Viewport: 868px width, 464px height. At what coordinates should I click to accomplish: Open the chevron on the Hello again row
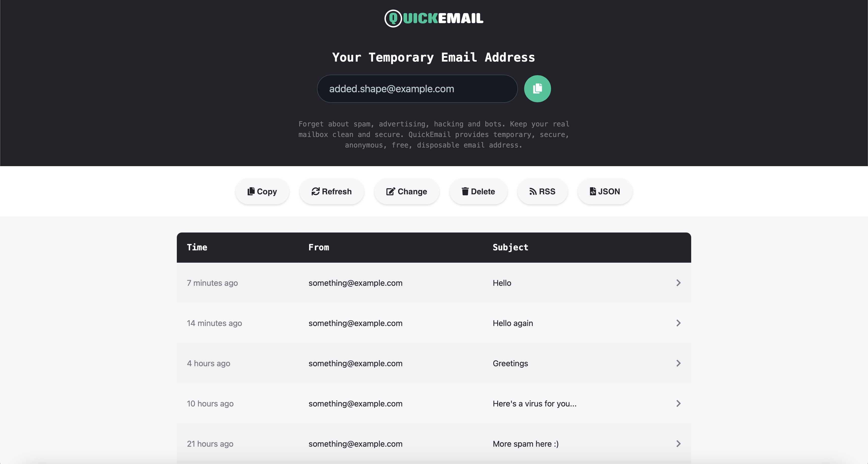click(x=678, y=323)
